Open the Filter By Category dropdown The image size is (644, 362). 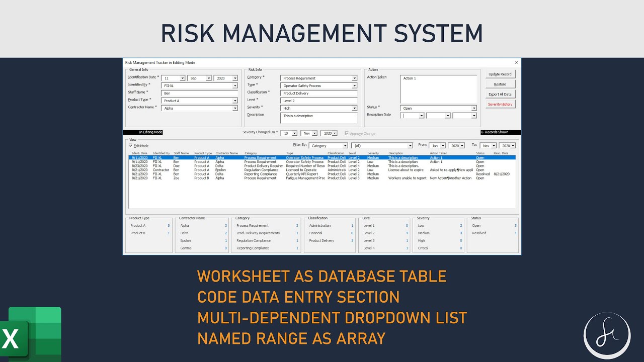345,146
